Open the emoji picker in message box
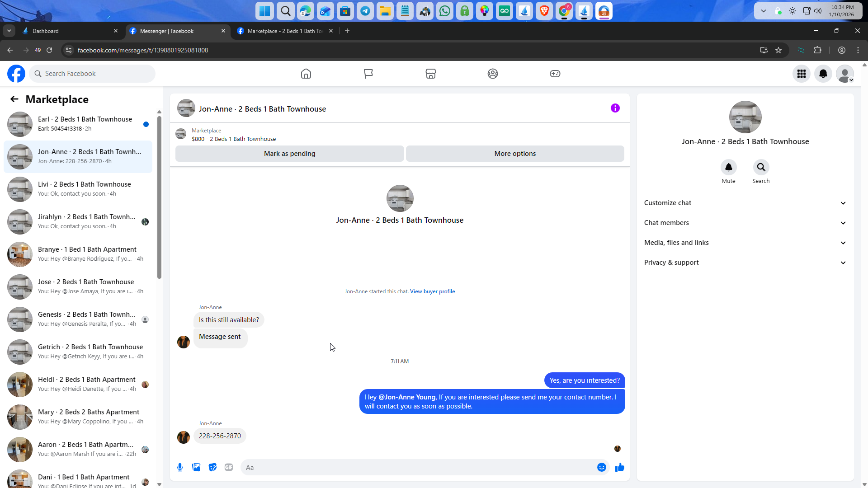This screenshot has width=868, height=488. pyautogui.click(x=601, y=467)
